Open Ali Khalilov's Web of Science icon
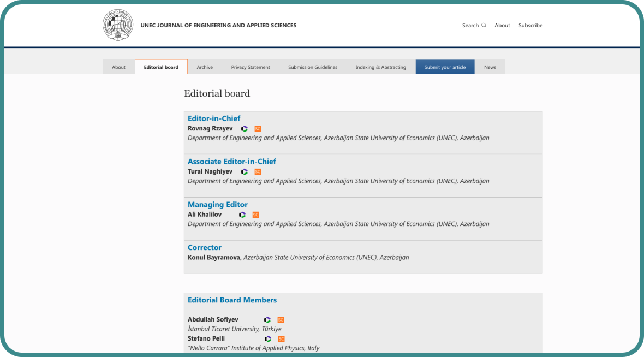The width and height of the screenshot is (644, 357). pyautogui.click(x=242, y=215)
